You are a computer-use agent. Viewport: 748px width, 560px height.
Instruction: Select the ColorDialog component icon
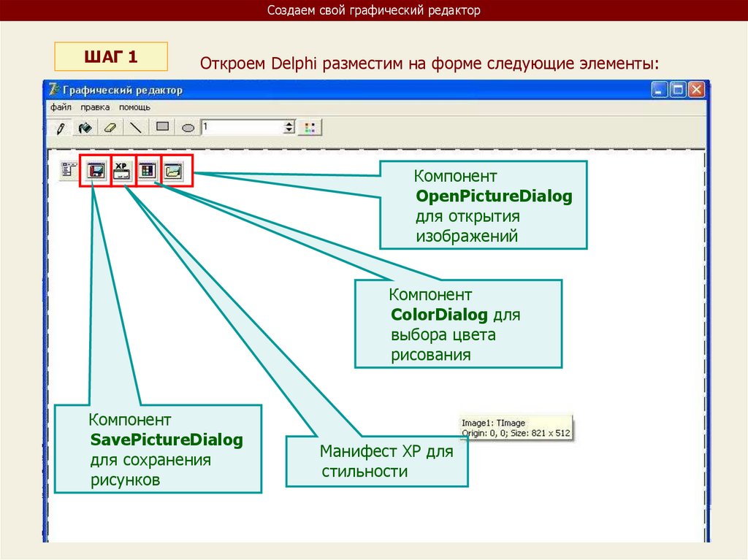coord(148,170)
